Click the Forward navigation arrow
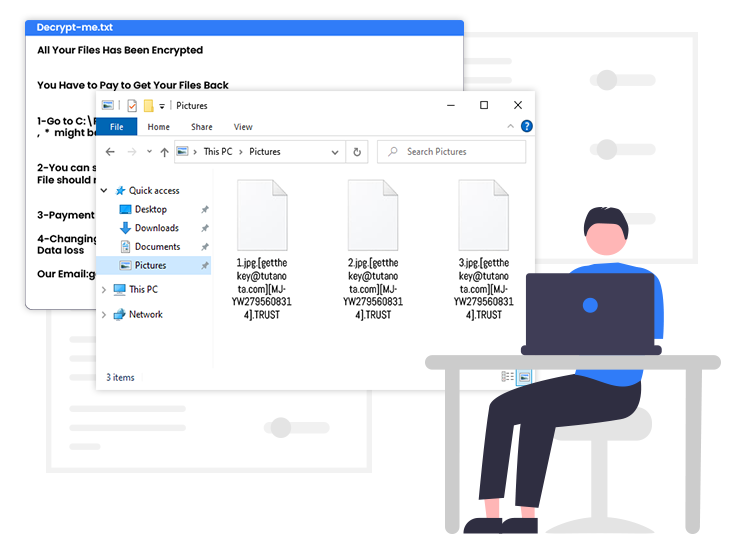Image resolution: width=750 pixels, height=550 pixels. click(132, 152)
